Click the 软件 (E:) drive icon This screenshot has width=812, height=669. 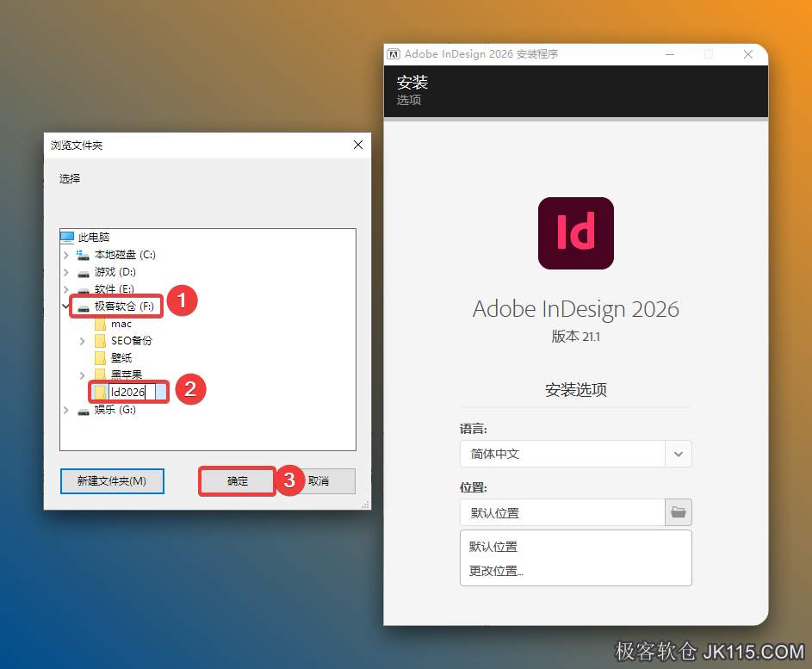[83, 289]
